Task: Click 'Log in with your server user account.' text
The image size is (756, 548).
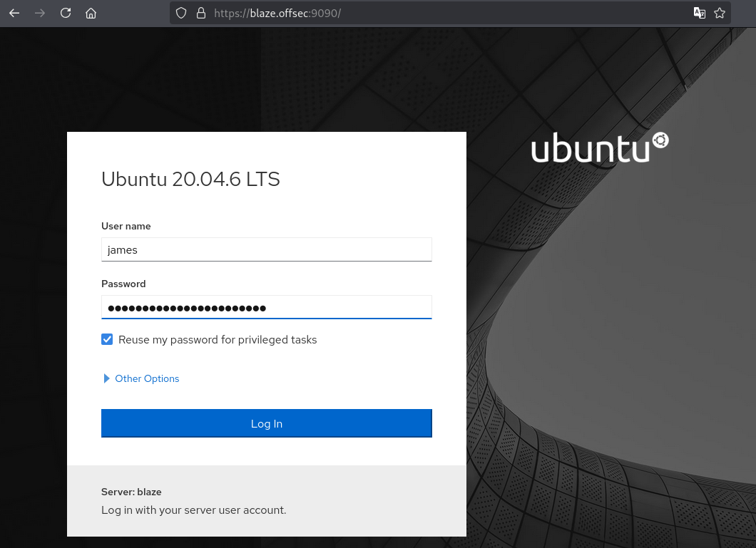Action: coord(194,510)
